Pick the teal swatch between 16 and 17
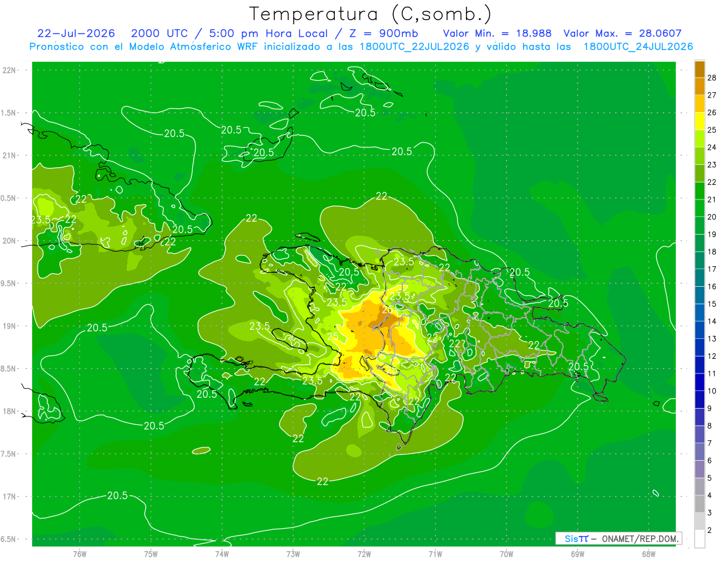728x562 pixels. [699, 278]
